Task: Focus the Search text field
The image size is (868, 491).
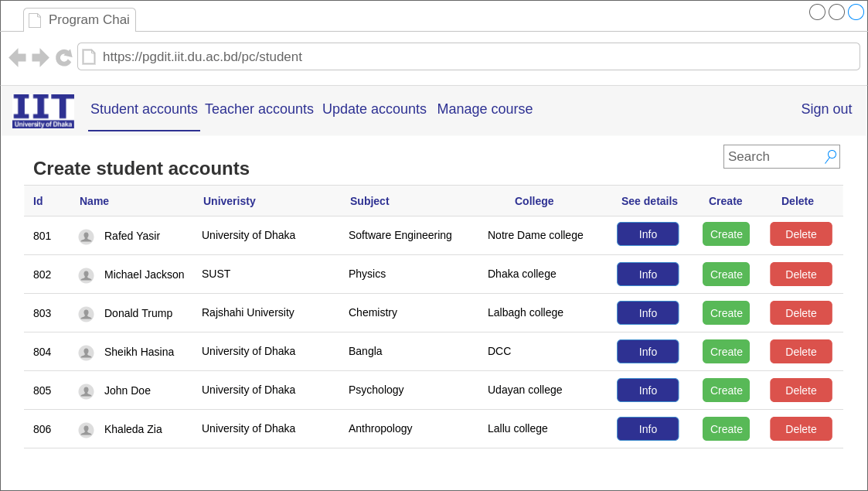Action: [773, 156]
